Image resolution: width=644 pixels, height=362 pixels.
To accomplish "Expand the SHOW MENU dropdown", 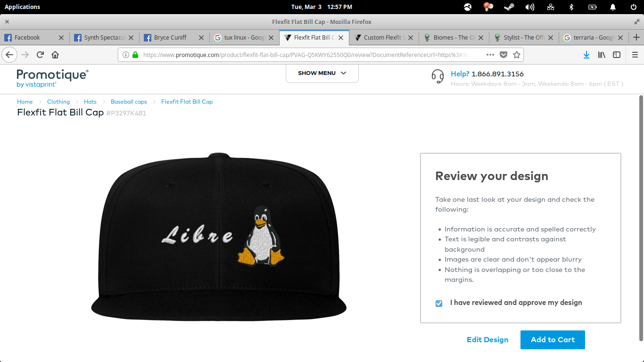I will point(322,73).
